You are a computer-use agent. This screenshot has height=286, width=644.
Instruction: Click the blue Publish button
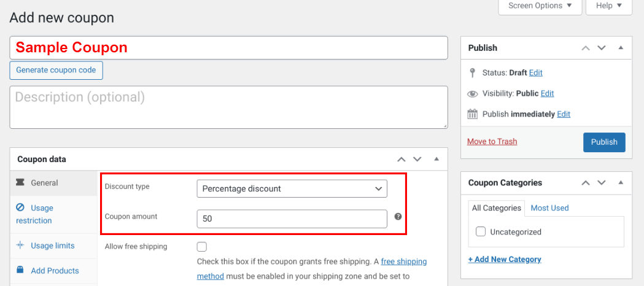click(x=604, y=142)
